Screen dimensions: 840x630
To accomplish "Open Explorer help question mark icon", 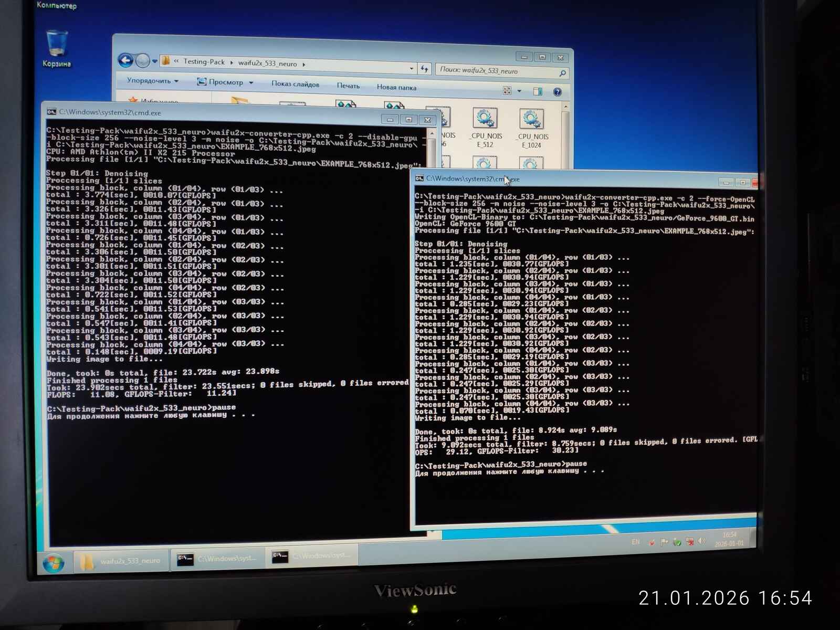I will pyautogui.click(x=558, y=92).
